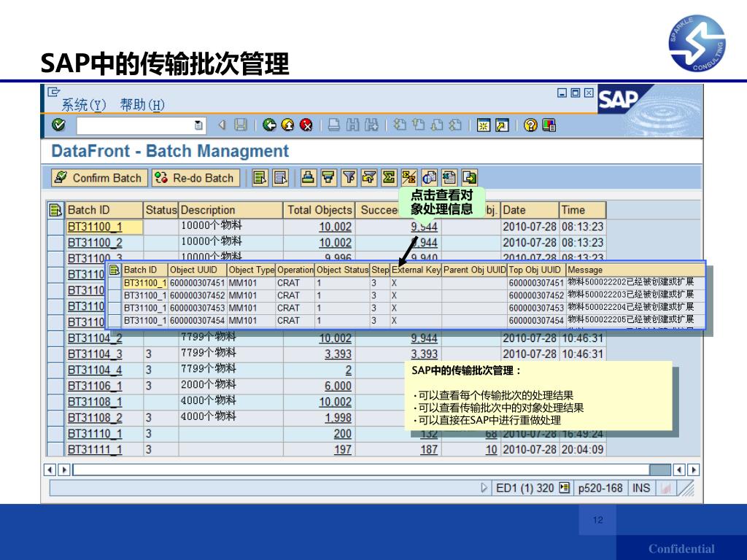Open batch link BT31111_1
Screen dimensions: 747x560
(x=95, y=449)
